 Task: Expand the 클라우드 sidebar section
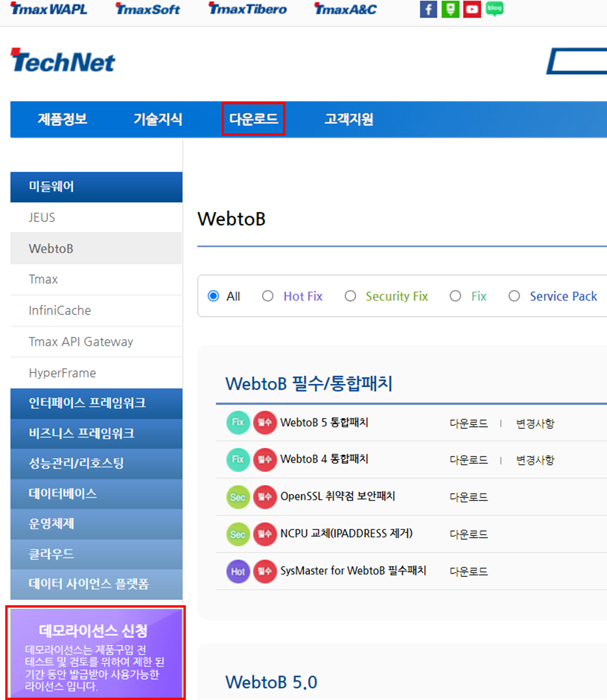coord(96,554)
